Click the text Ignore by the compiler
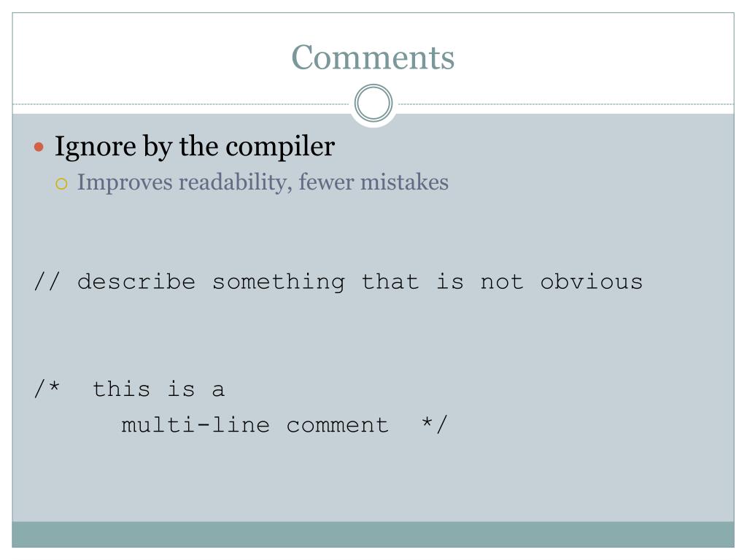 (194, 147)
